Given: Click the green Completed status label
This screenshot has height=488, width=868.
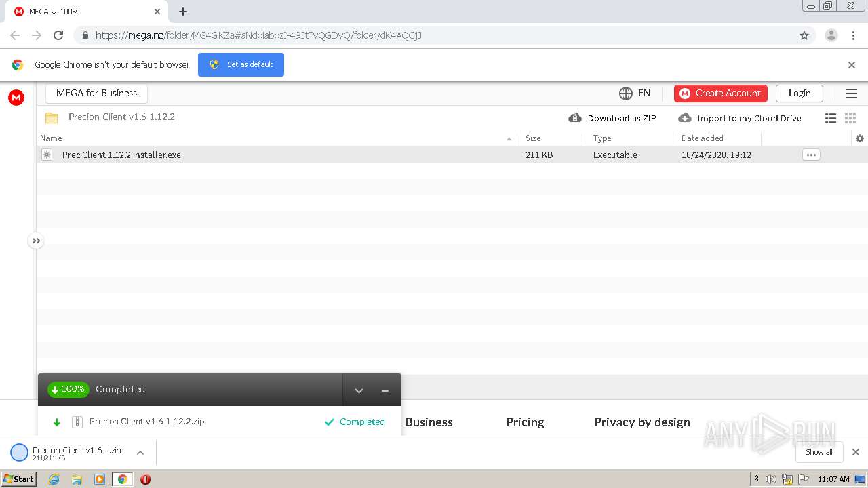Looking at the screenshot, I should [x=355, y=422].
